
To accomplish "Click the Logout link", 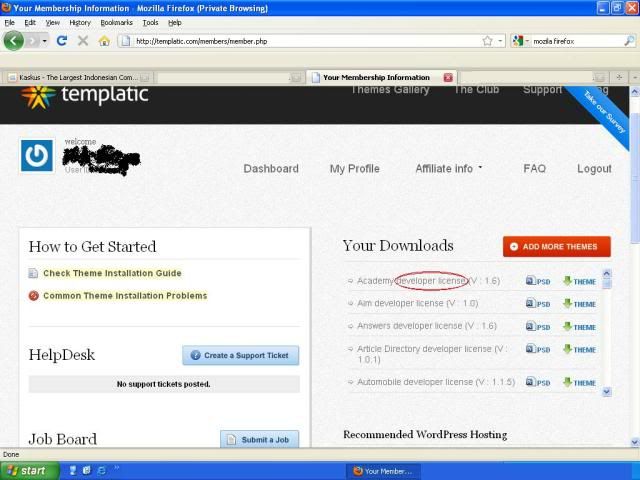I will [594, 169].
